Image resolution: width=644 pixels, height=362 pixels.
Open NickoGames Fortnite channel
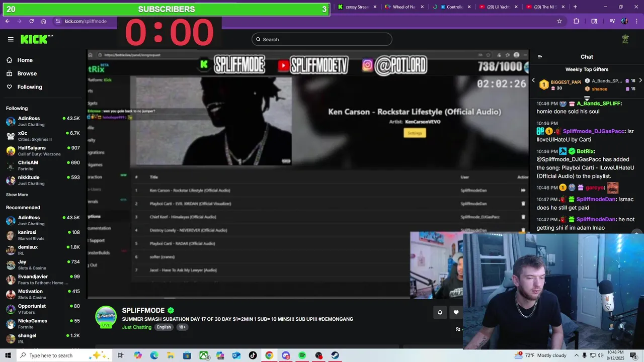point(43,324)
